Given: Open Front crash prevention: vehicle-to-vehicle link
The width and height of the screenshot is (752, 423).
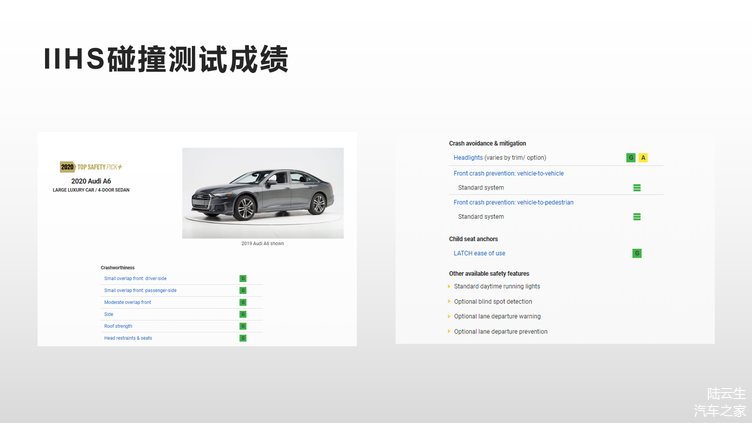Looking at the screenshot, I should 509,173.
